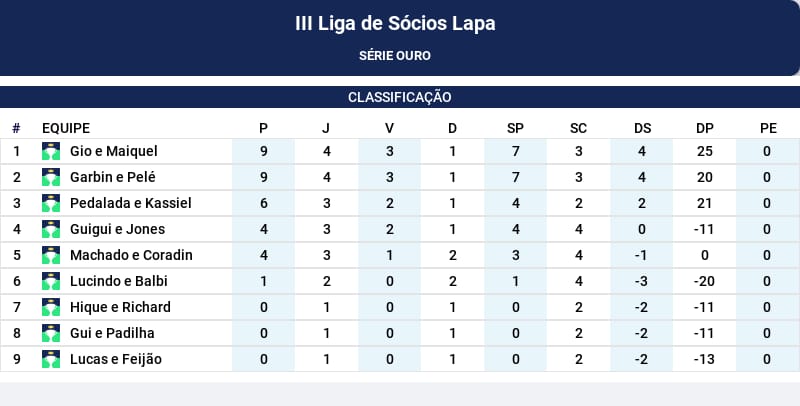Screen dimensions: 800x406
Task: Click the team badge icon for Pedalada e Kassiel
Action: pyautogui.click(x=51, y=204)
